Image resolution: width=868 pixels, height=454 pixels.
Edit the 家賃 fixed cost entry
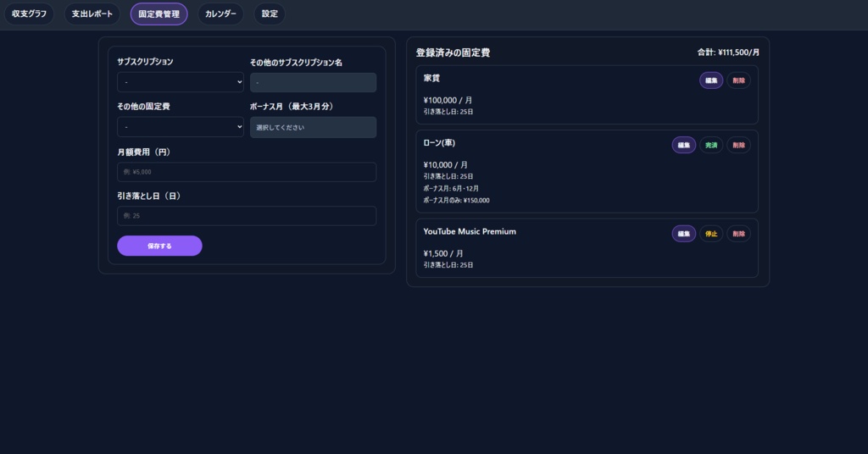click(711, 80)
